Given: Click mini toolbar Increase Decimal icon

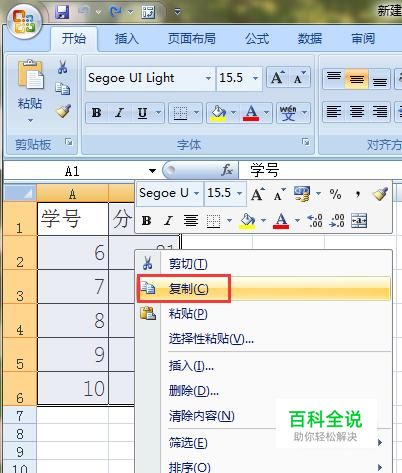Looking at the screenshot, I should [x=315, y=221].
